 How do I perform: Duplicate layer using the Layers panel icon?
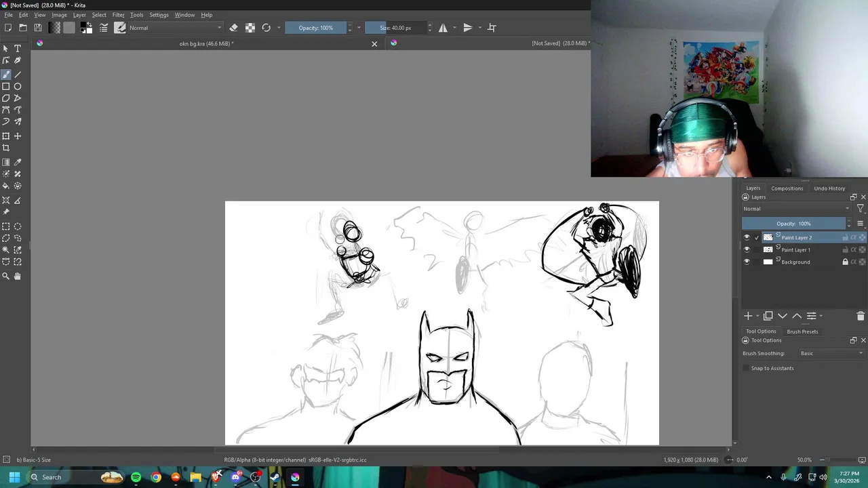click(x=768, y=316)
